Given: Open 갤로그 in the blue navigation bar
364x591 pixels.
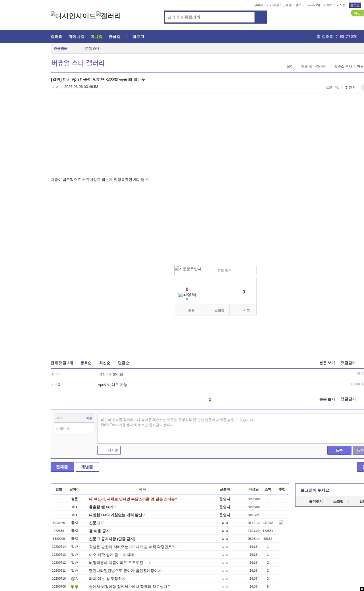Looking at the screenshot, I should [138, 37].
